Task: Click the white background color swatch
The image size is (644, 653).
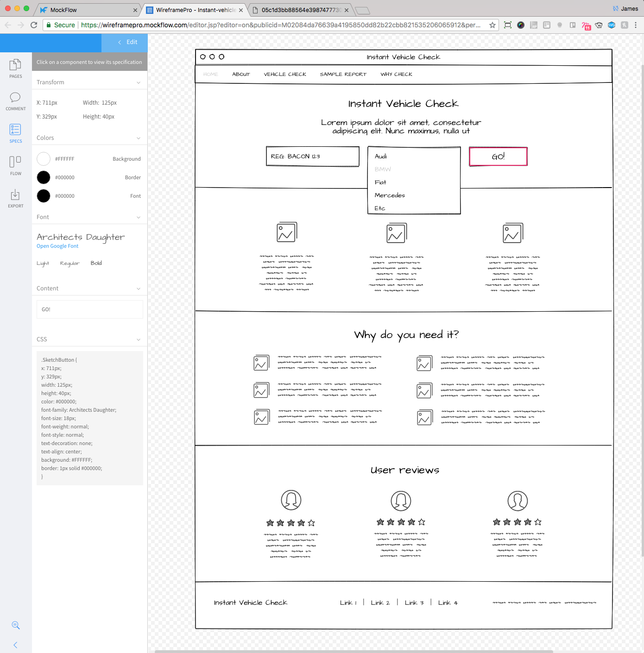Action: (44, 159)
